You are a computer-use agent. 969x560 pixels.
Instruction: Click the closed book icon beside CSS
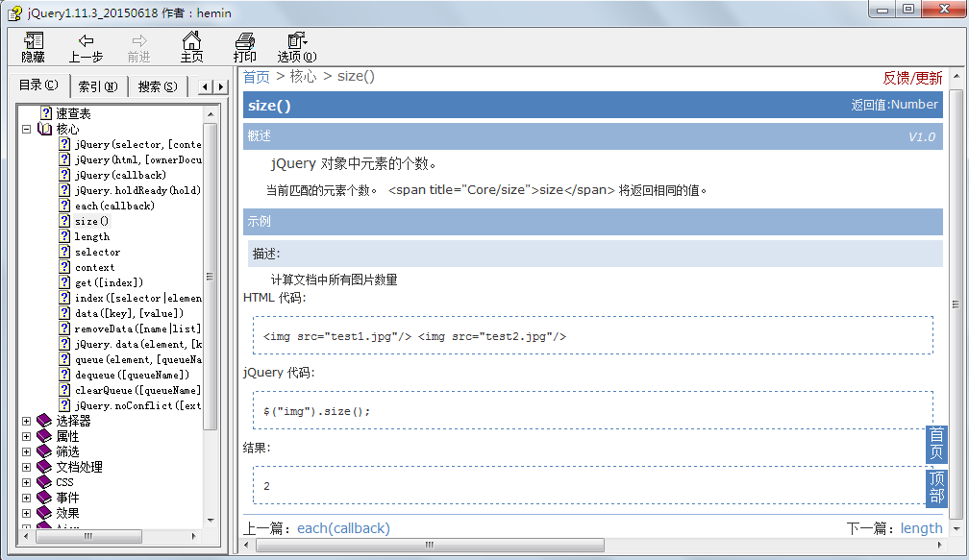pos(44,482)
